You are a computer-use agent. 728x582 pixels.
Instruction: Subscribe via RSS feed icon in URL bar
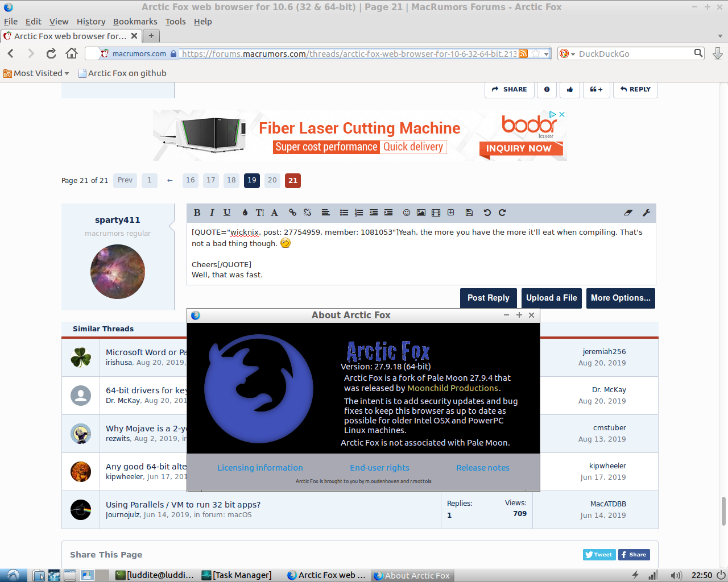point(523,53)
